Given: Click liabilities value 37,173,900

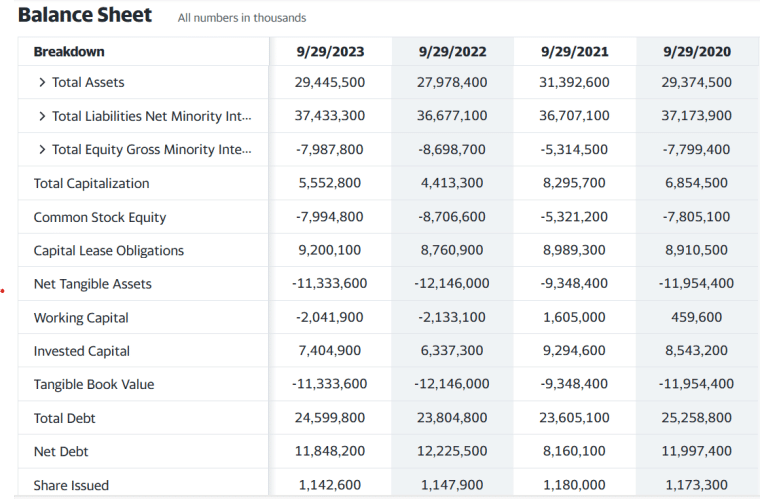Looking at the screenshot, I should pos(697,116).
